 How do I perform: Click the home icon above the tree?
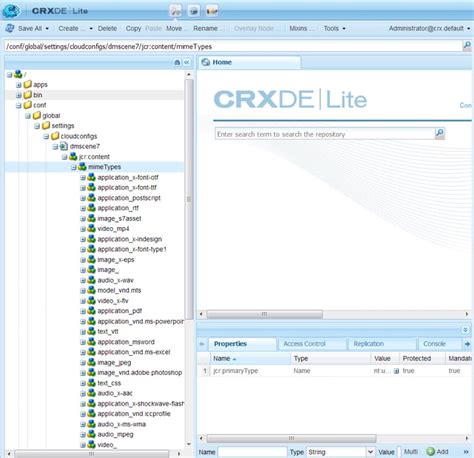click(177, 62)
